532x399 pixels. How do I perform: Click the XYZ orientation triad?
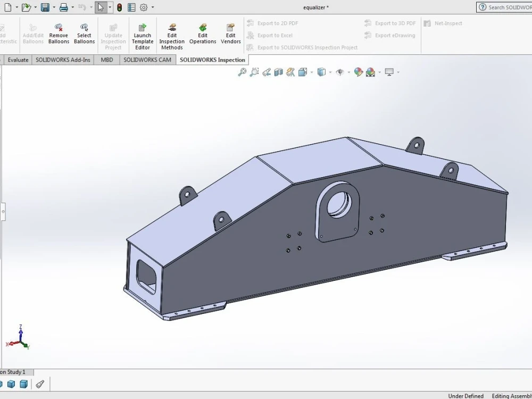click(18, 338)
